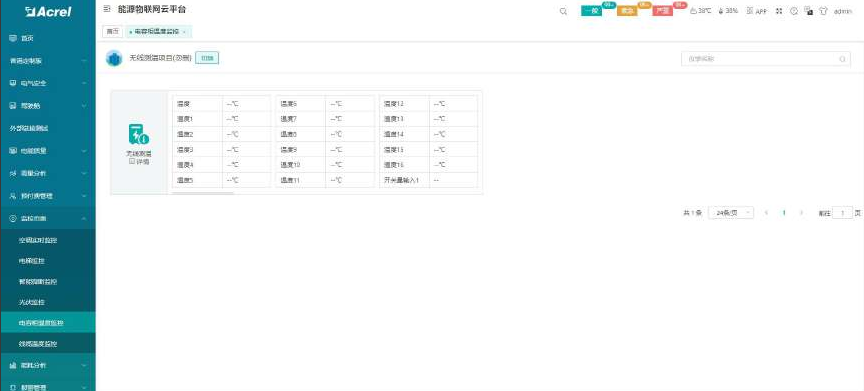Open the help question-mark icon in the header
Screen dimensions: 864x391
point(794,11)
